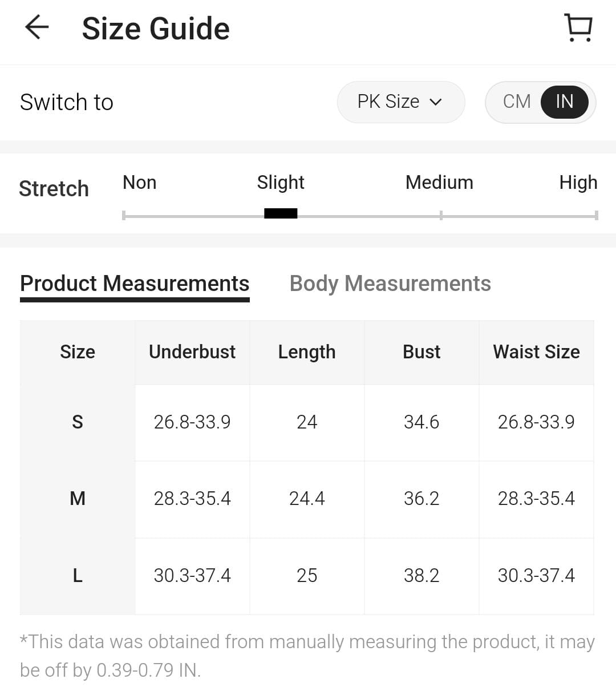Expand the PK Size dropdown
616x691 pixels.
click(x=400, y=102)
